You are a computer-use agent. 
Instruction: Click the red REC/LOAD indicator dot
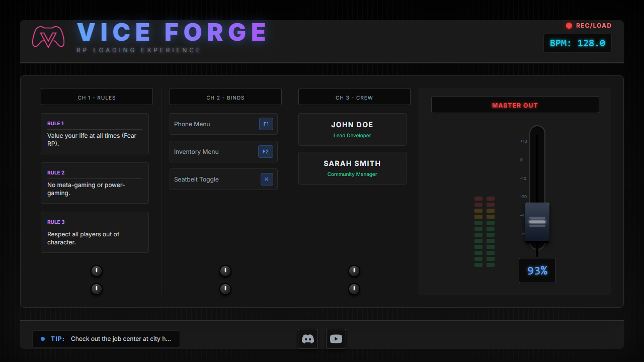569,26
